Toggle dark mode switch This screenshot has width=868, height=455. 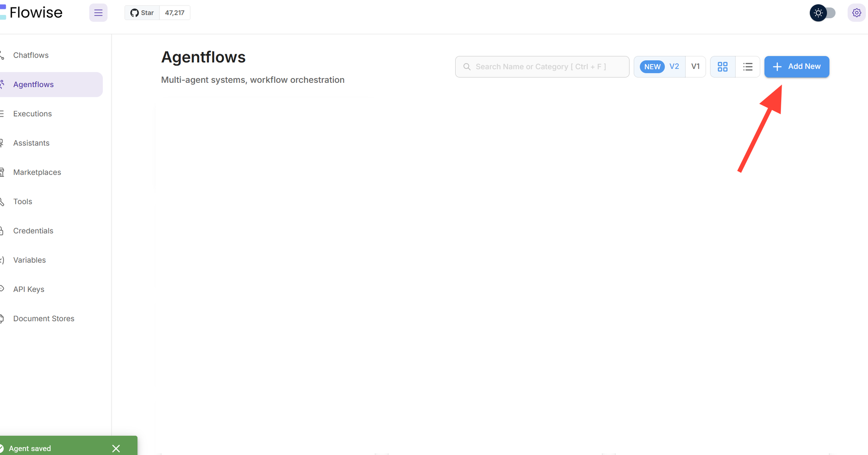pyautogui.click(x=822, y=13)
